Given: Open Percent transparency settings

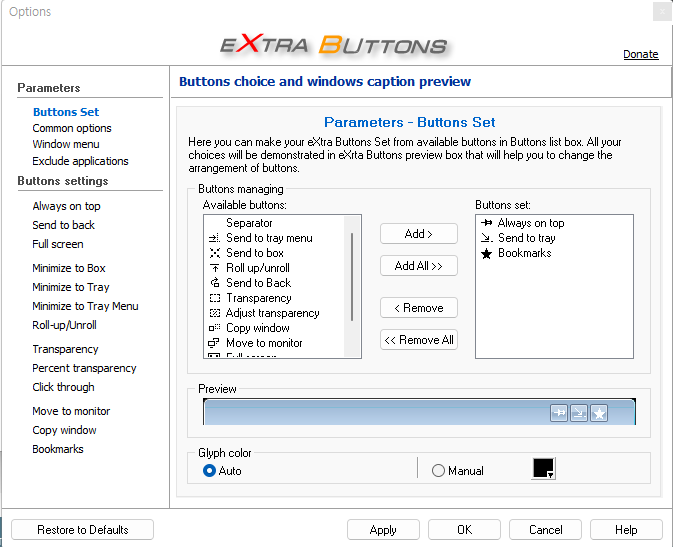Looking at the screenshot, I should point(84,368).
